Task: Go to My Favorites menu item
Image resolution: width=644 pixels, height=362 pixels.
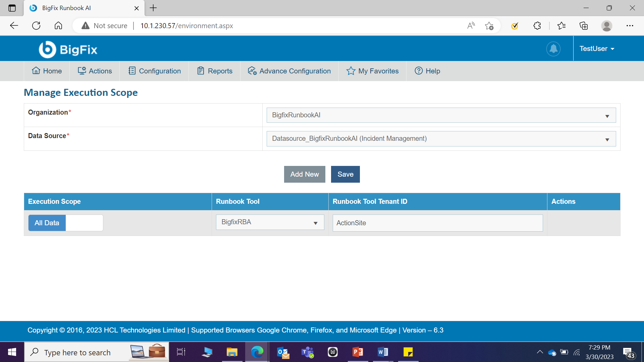Action: point(372,71)
